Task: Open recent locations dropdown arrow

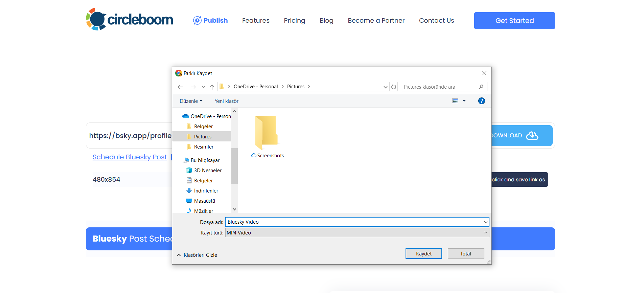Action: [203, 87]
